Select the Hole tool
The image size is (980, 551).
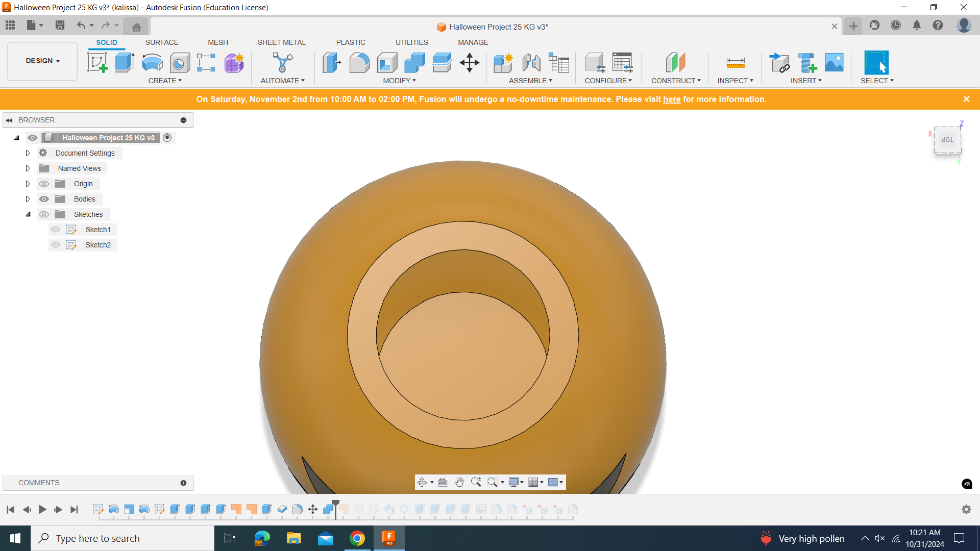coord(180,63)
